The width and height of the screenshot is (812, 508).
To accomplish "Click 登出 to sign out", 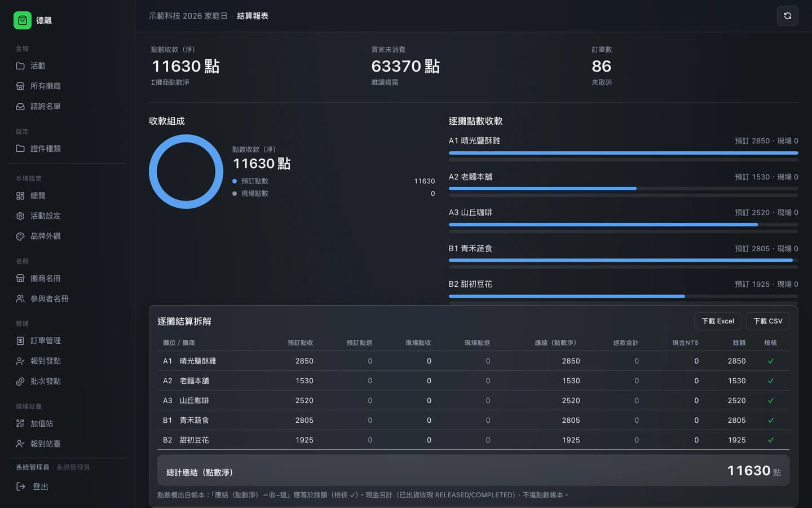I will (68, 487).
